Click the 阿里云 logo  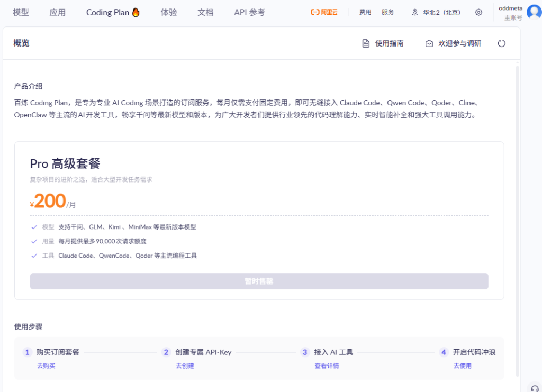324,12
